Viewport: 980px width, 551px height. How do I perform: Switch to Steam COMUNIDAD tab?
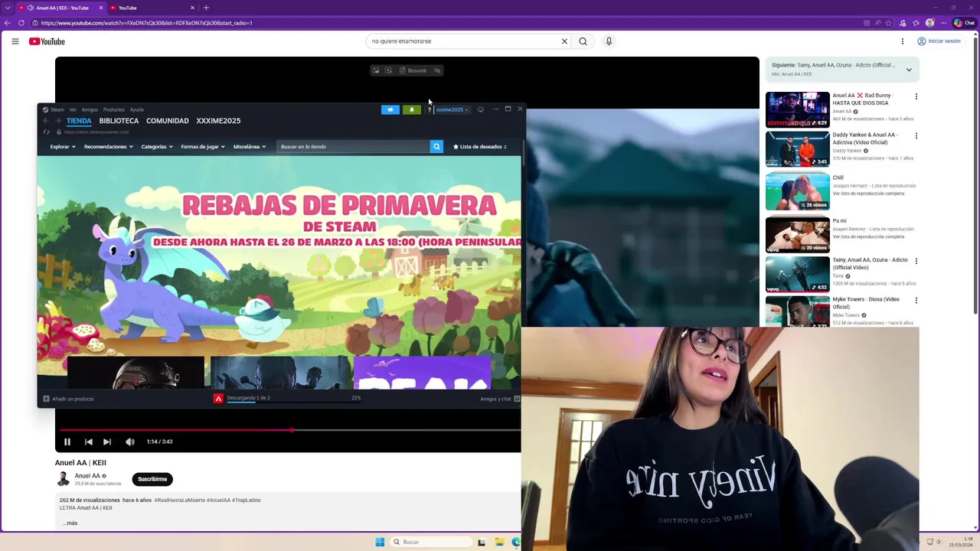pyautogui.click(x=168, y=121)
